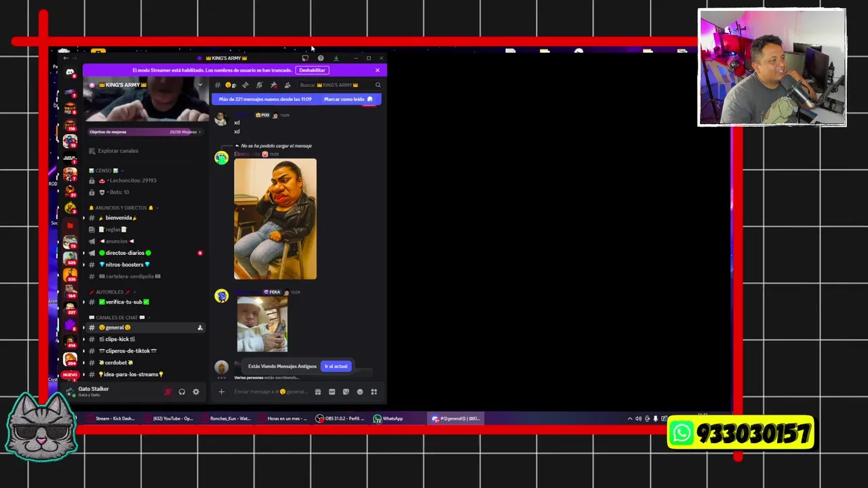Switch to Horas en un mes taskbar tab
Screen dimensions: 868x488
(283, 418)
